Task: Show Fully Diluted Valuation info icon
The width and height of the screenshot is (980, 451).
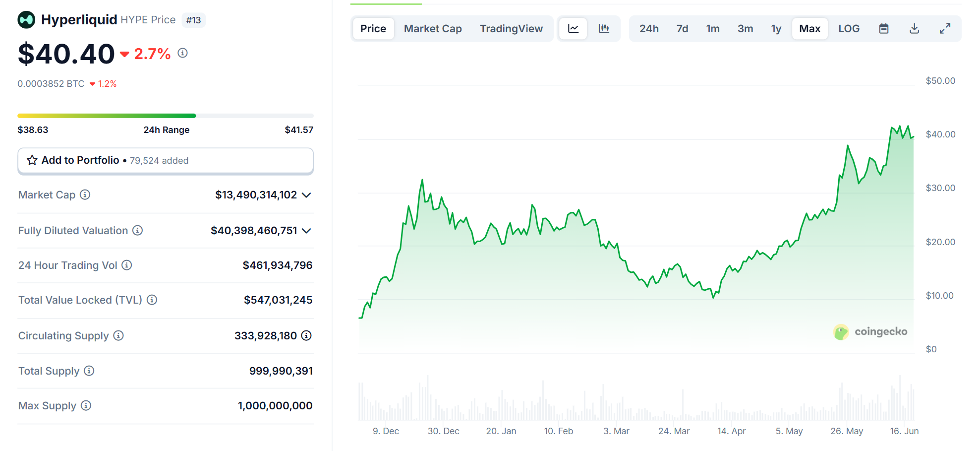Action: point(138,230)
